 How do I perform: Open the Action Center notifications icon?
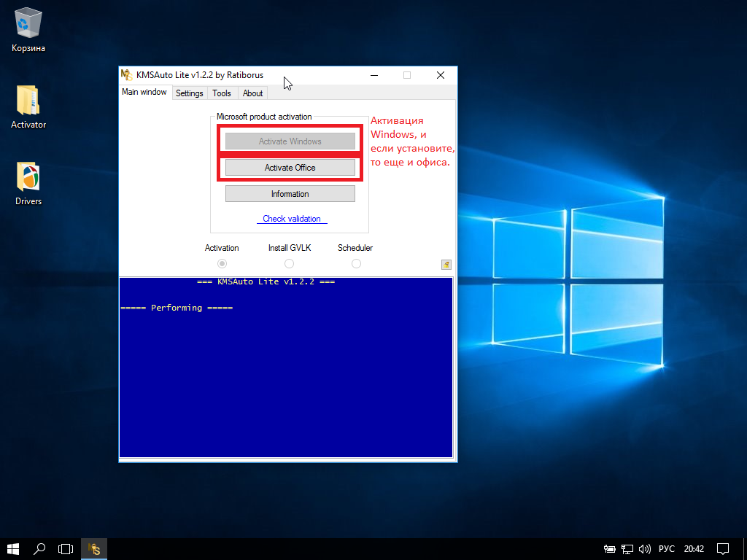tap(723, 549)
